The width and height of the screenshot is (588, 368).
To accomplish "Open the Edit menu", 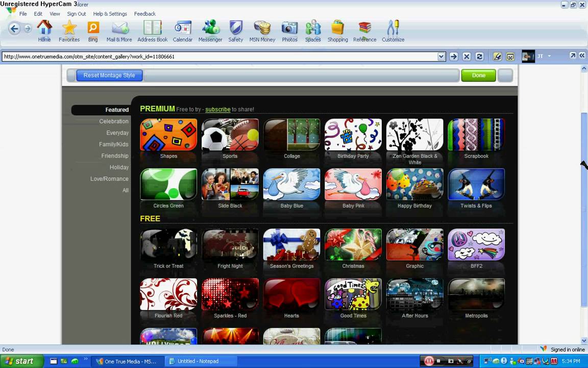I will point(38,14).
